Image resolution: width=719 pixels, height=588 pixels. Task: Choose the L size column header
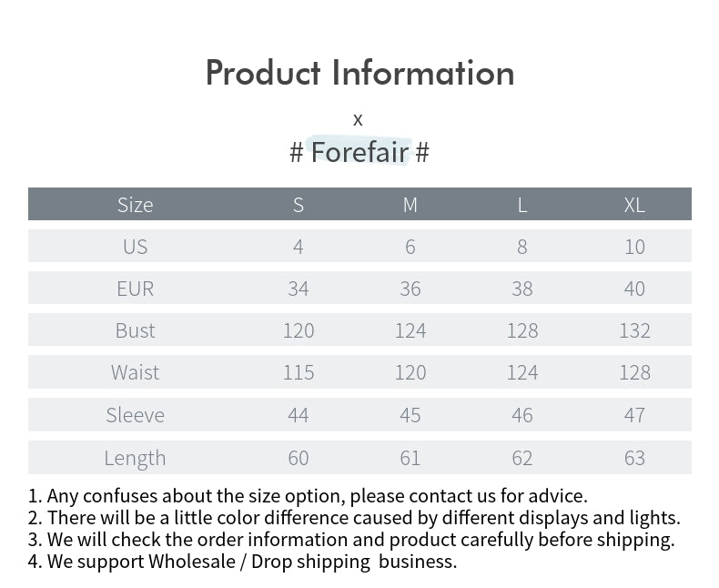coord(522,205)
